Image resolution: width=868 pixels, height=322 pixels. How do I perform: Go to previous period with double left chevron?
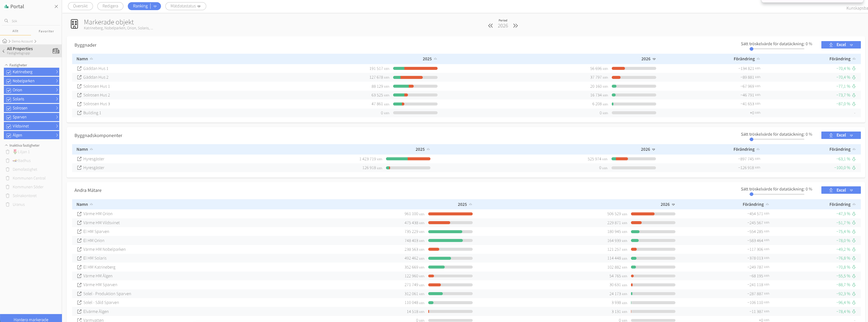[x=490, y=26]
